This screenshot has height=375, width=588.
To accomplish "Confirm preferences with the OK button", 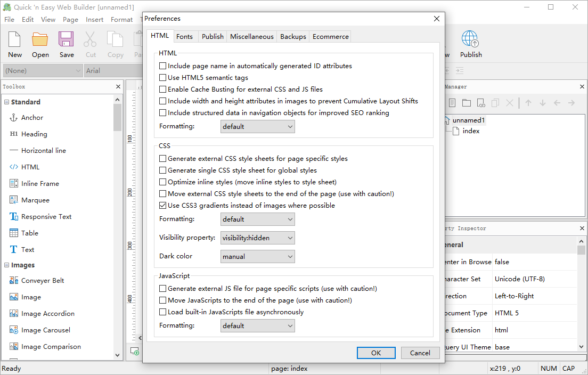I will 376,353.
